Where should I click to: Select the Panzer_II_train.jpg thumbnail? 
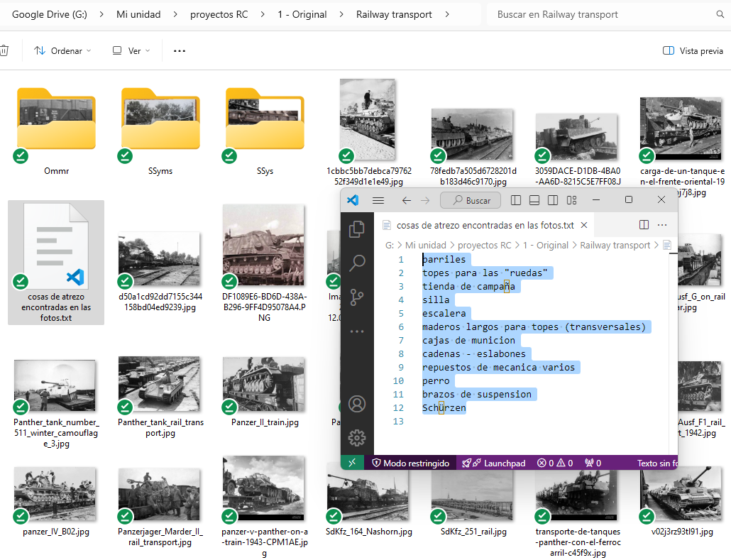click(x=263, y=386)
